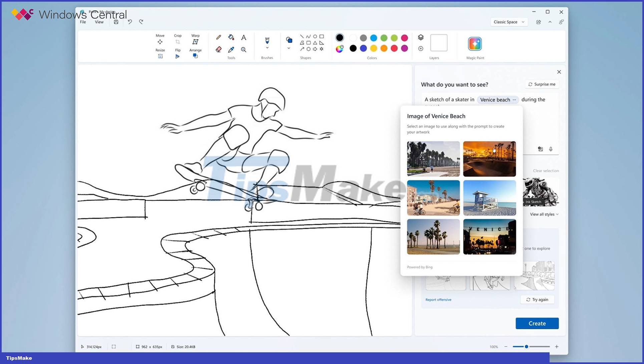Expand the shape fill options chevron
644x364 pixels.
click(x=289, y=48)
